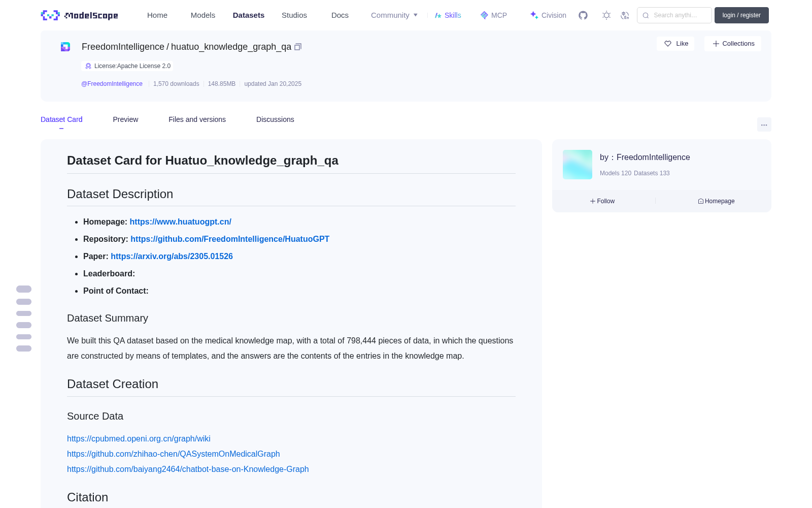Click the 'Citation' heading

pyautogui.click(x=87, y=497)
